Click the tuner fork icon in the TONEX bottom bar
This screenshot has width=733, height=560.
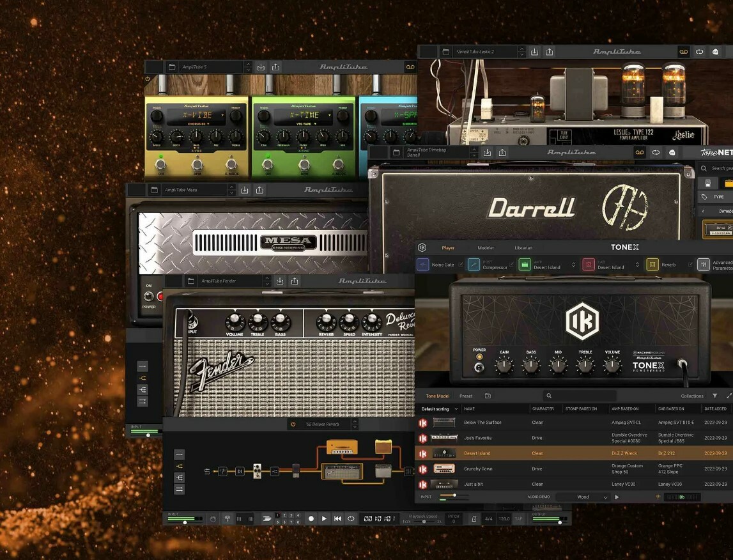(658, 497)
